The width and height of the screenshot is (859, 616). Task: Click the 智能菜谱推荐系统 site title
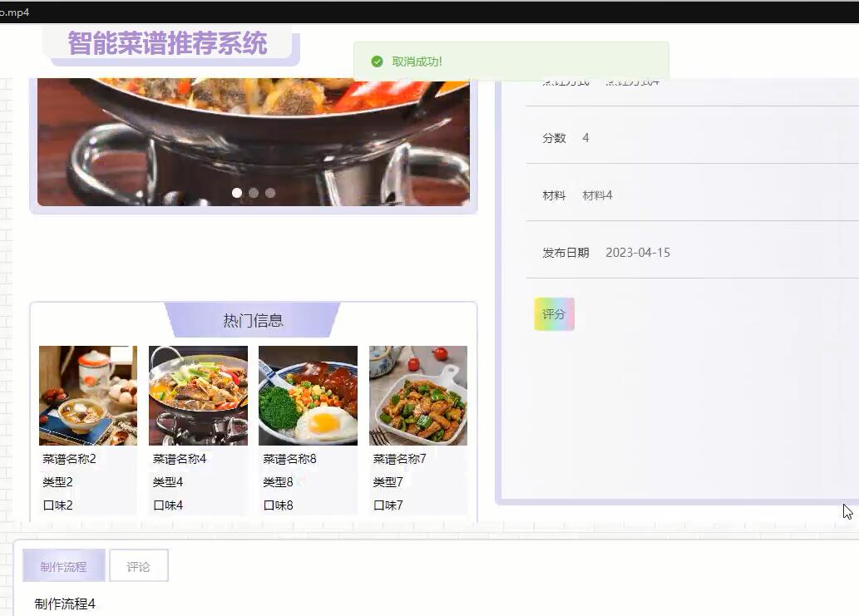(x=166, y=43)
